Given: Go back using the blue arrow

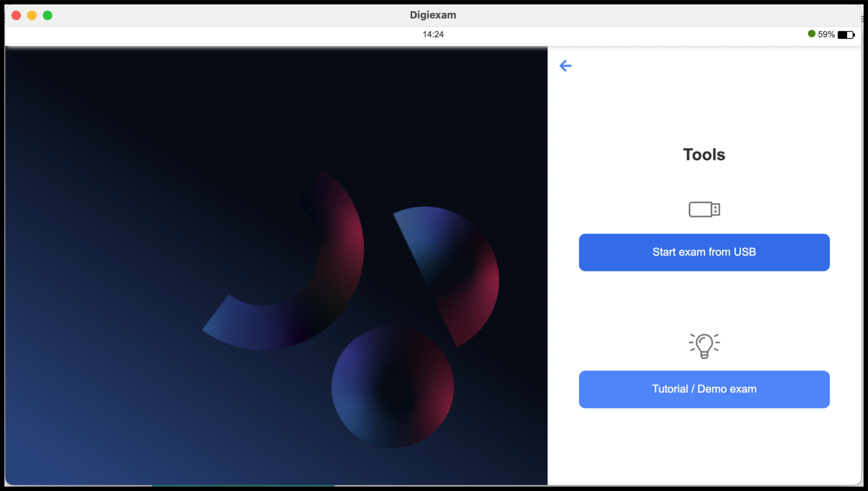Looking at the screenshot, I should pos(565,65).
